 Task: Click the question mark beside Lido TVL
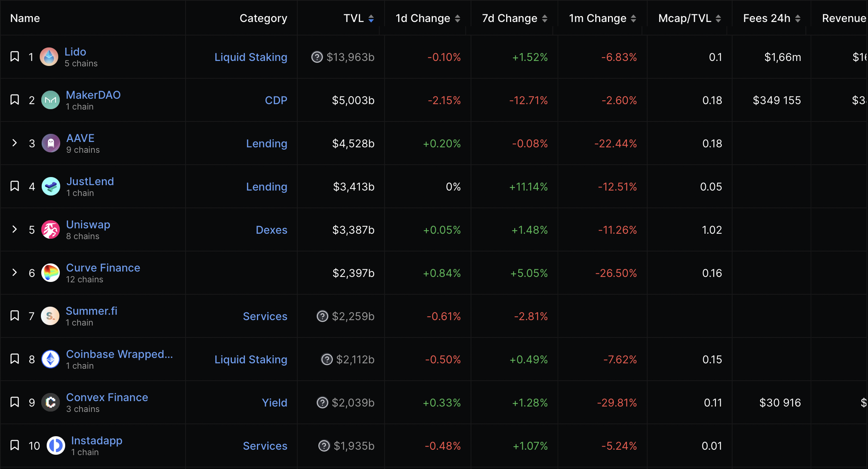click(x=317, y=57)
